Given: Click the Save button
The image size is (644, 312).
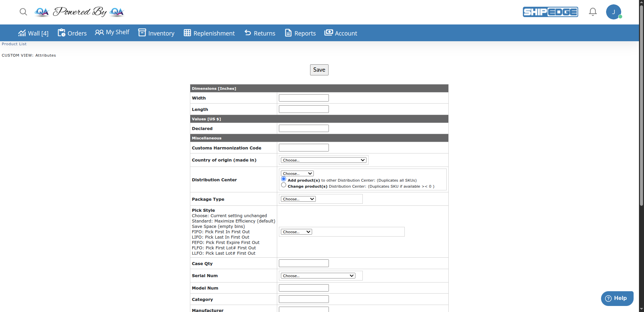Looking at the screenshot, I should 319,70.
